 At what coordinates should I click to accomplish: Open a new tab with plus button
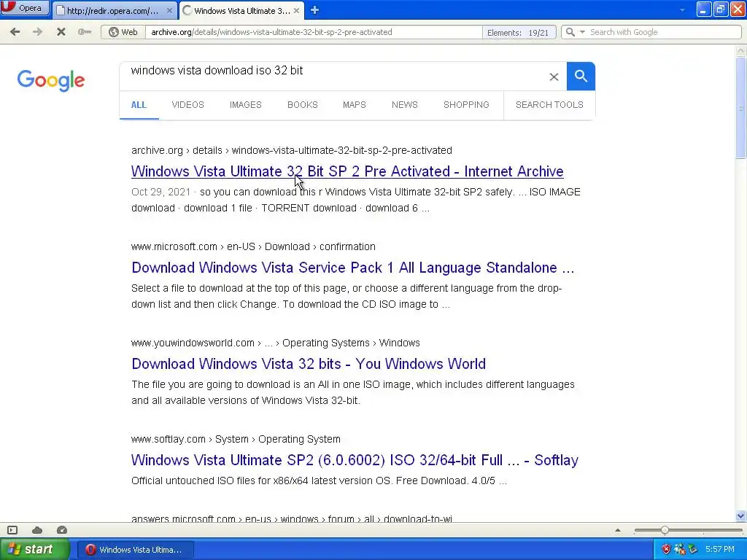(314, 10)
